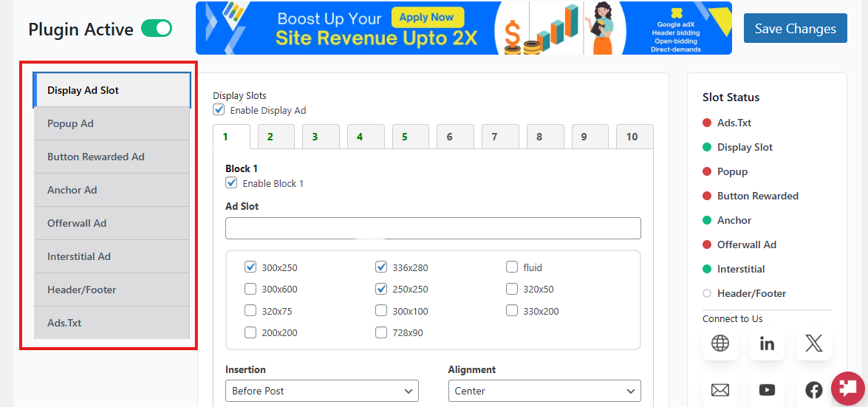Screen dimensions: 868x407
Task: Open the X (Twitter) icon link
Action: click(813, 343)
